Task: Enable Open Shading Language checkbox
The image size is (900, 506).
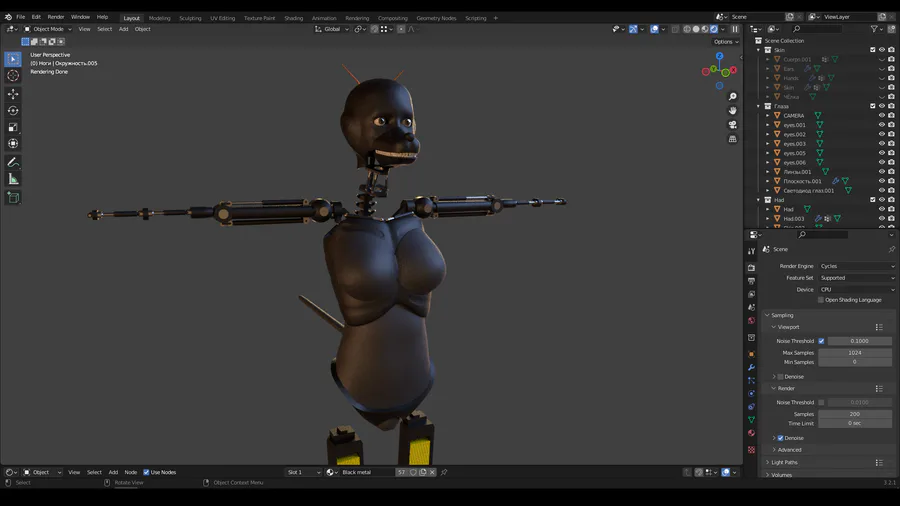Action: (x=821, y=300)
